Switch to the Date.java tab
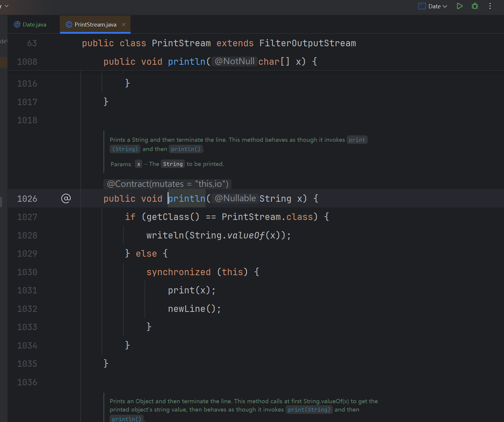Image resolution: width=504 pixels, height=422 pixels. pyautogui.click(x=30, y=24)
